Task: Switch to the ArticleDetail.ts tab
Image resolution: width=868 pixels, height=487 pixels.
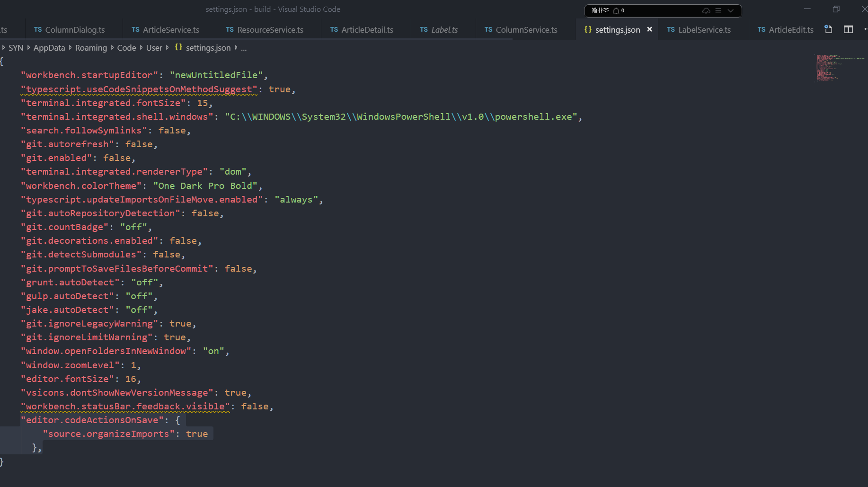Action: pos(367,29)
